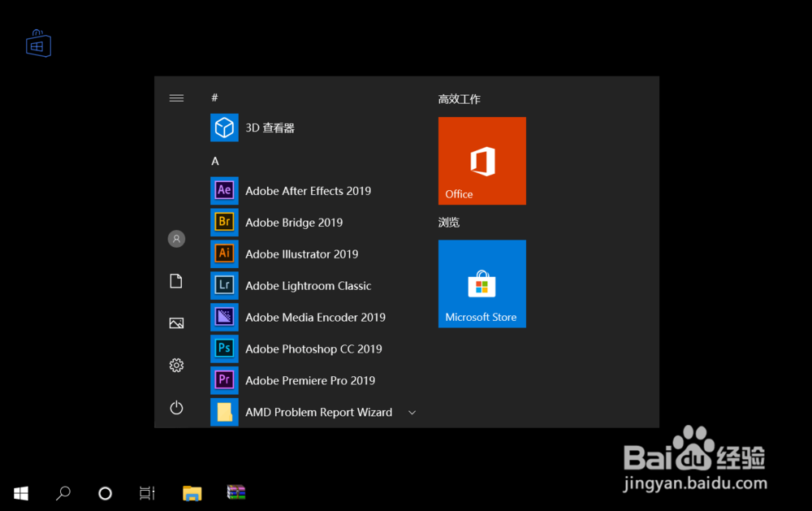Click the Adobe After Effects 2019 Ae icon
The height and width of the screenshot is (511, 812).
(x=224, y=191)
